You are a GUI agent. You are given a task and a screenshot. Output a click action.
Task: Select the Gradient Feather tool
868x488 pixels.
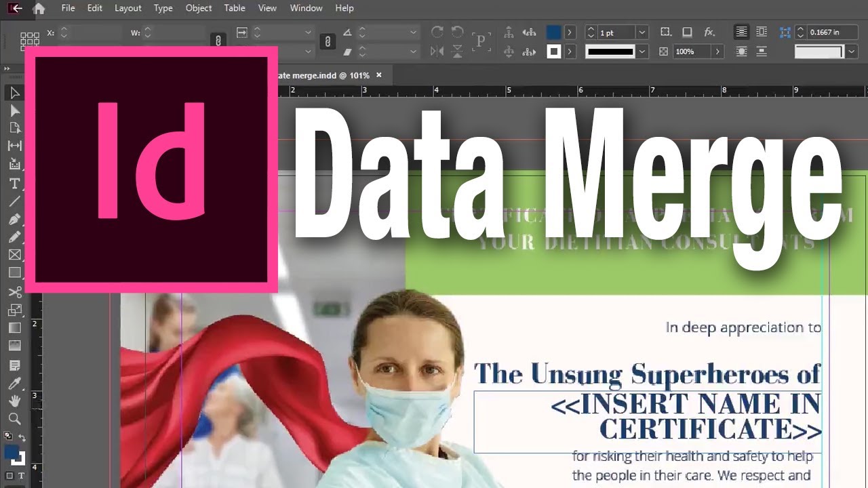pyautogui.click(x=14, y=346)
